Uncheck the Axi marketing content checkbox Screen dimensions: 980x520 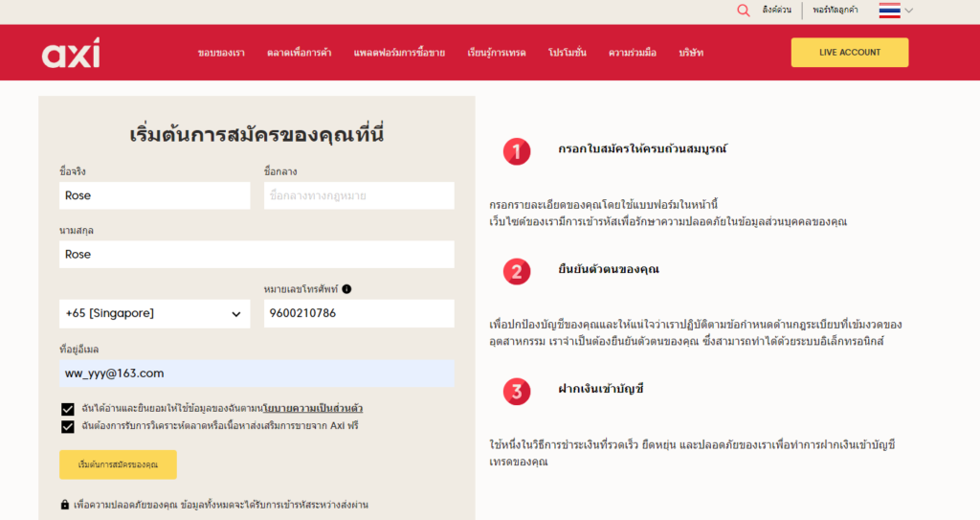click(68, 427)
